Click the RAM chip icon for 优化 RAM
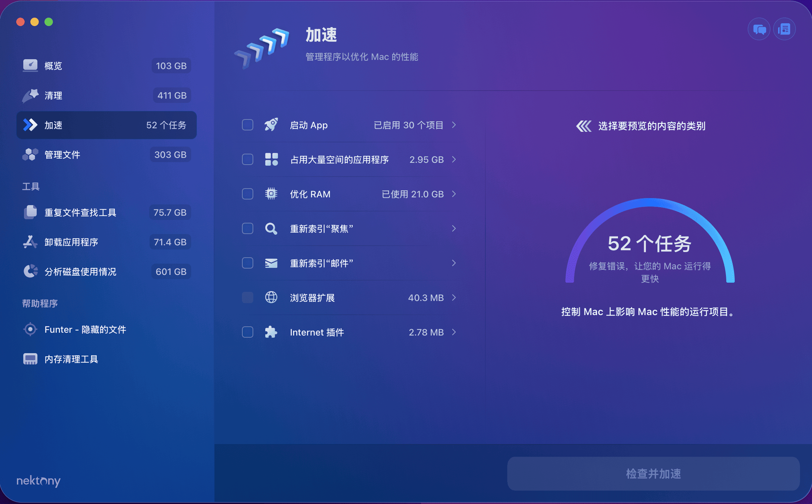Screen dimensions: 812x504 [x=271, y=194]
